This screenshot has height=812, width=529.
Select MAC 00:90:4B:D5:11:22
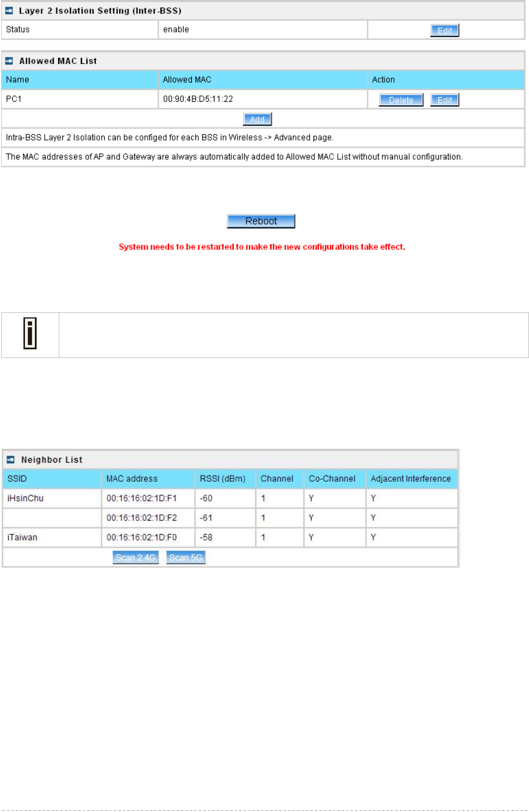coord(198,99)
